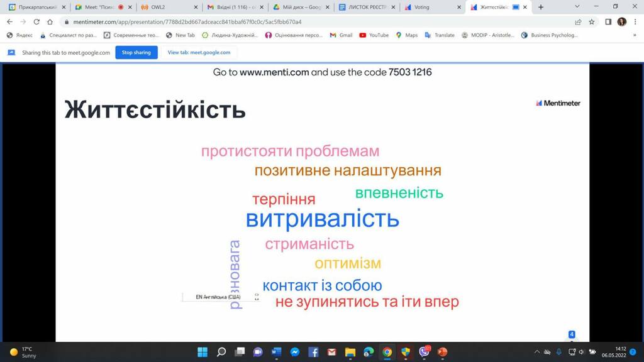This screenshot has width=644, height=362.
Task: Click the share page icon in address bar
Action: pyautogui.click(x=578, y=21)
